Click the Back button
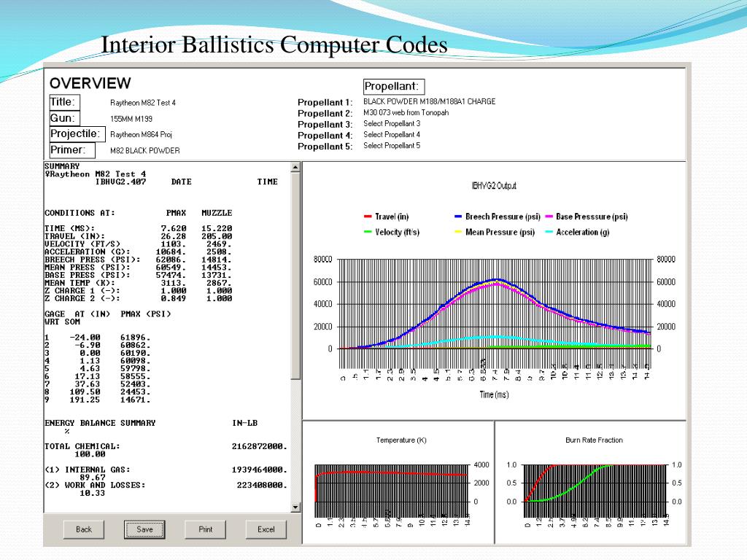The height and width of the screenshot is (560, 747). tap(84, 529)
